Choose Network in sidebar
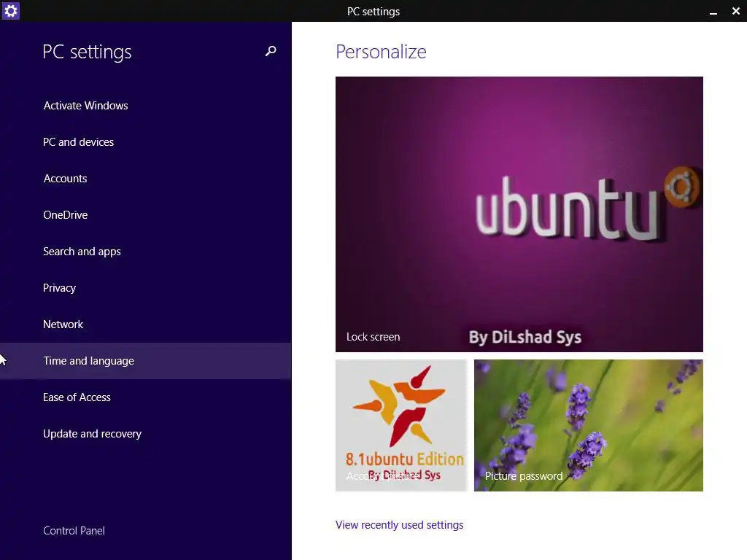747x560 pixels. pyautogui.click(x=63, y=324)
